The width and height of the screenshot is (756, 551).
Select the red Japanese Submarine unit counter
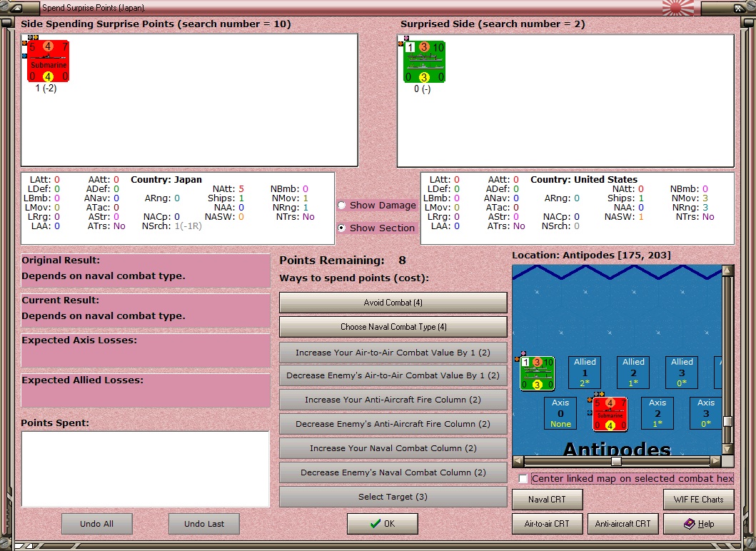(x=48, y=61)
